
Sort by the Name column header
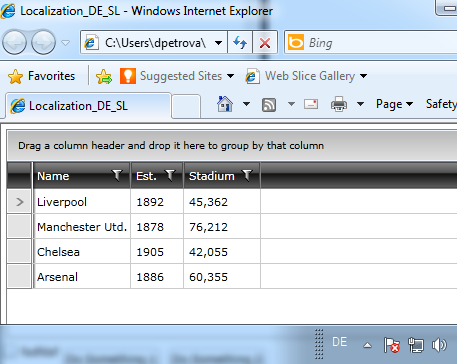click(x=53, y=176)
